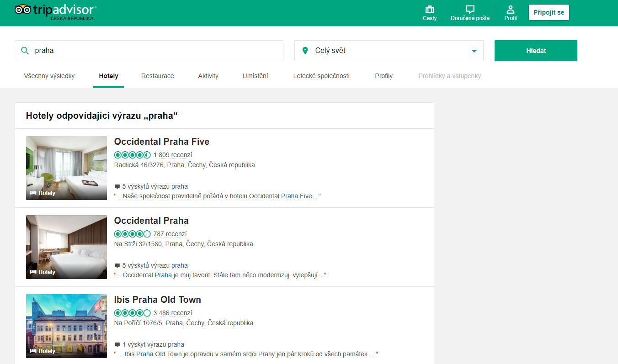Screen dimensions: 618x364
Task: Click review snippet "Ibis Praha Old Town je opravdu"
Action: (x=246, y=354)
